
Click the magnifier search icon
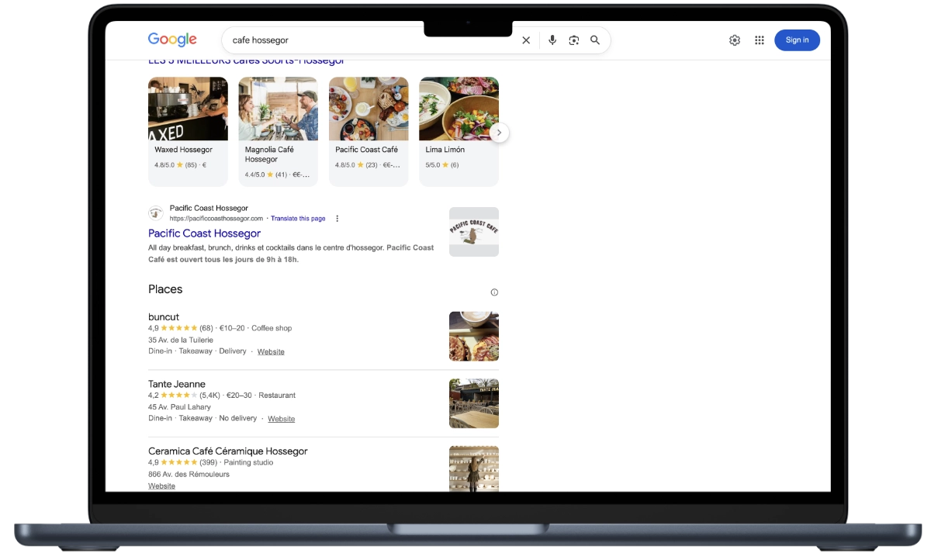595,40
